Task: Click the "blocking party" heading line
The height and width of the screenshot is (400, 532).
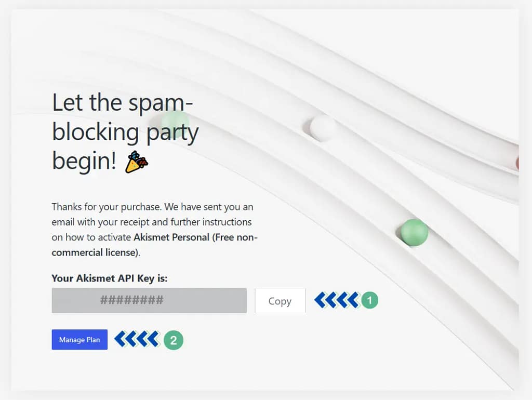Action: pos(125,132)
